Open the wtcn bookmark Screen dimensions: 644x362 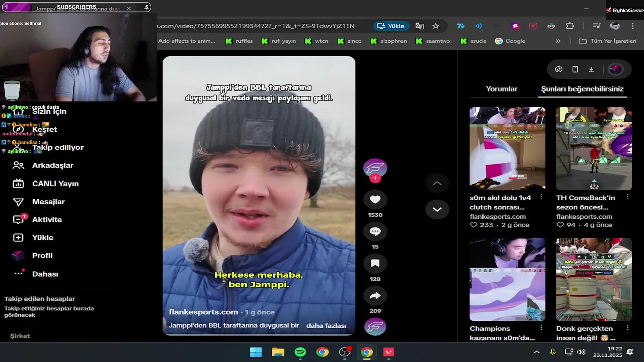coord(316,41)
